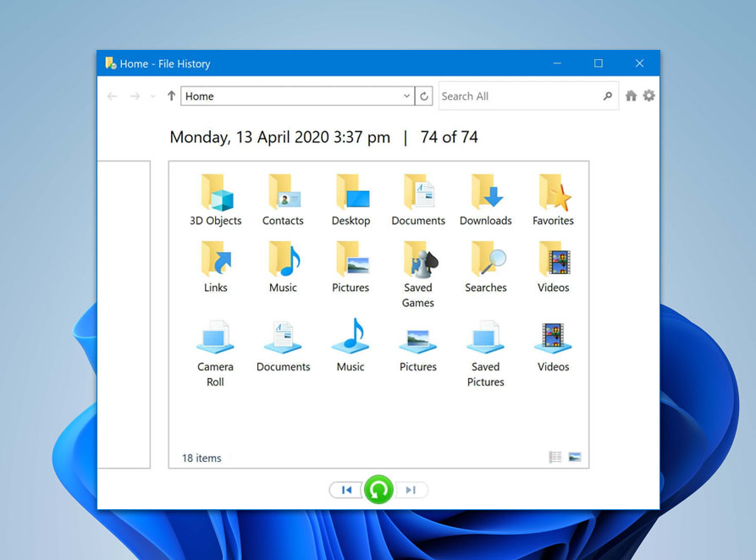Viewport: 756px width, 560px height.
Task: Click the Home address bar text
Action: tap(199, 96)
